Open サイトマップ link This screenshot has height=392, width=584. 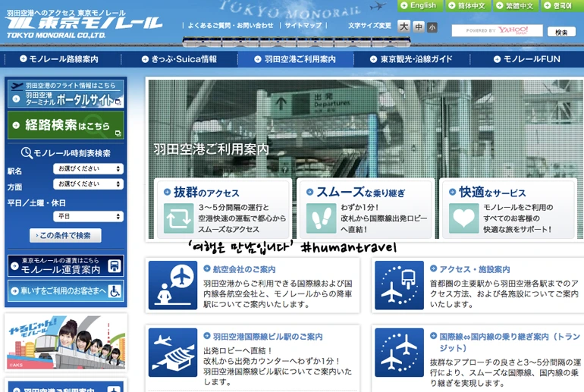303,25
